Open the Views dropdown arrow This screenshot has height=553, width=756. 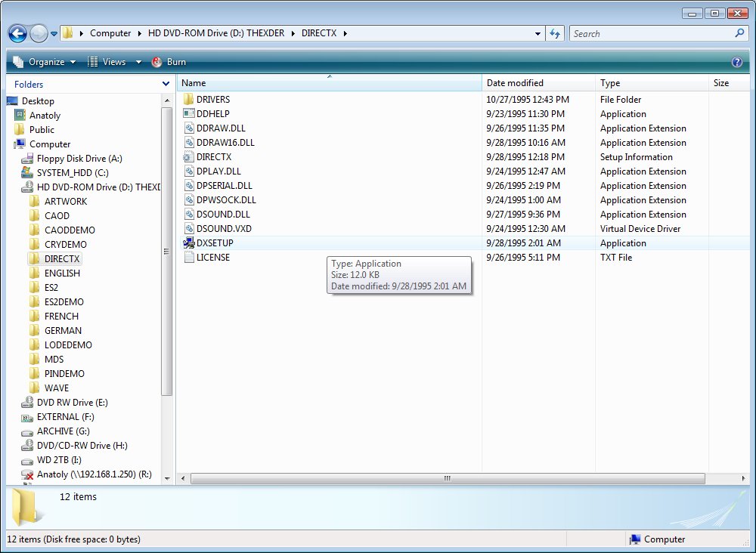pyautogui.click(x=138, y=62)
